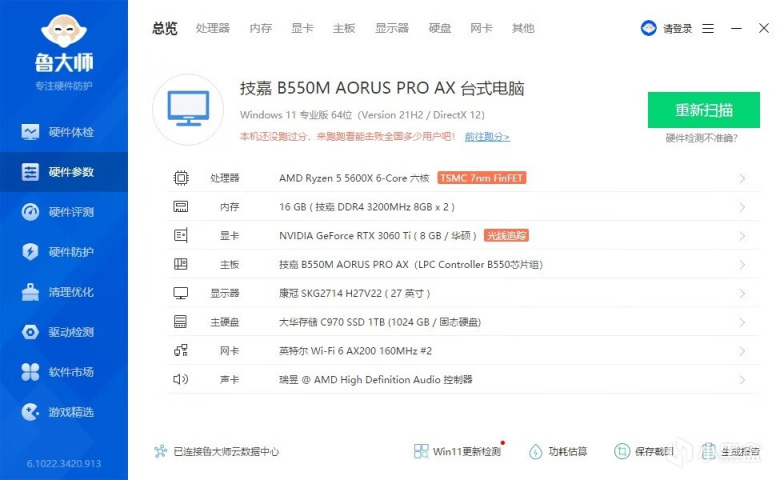Image resolution: width=784 pixels, height=480 pixels.
Task: Switch to the 显示器 tab
Action: (392, 28)
